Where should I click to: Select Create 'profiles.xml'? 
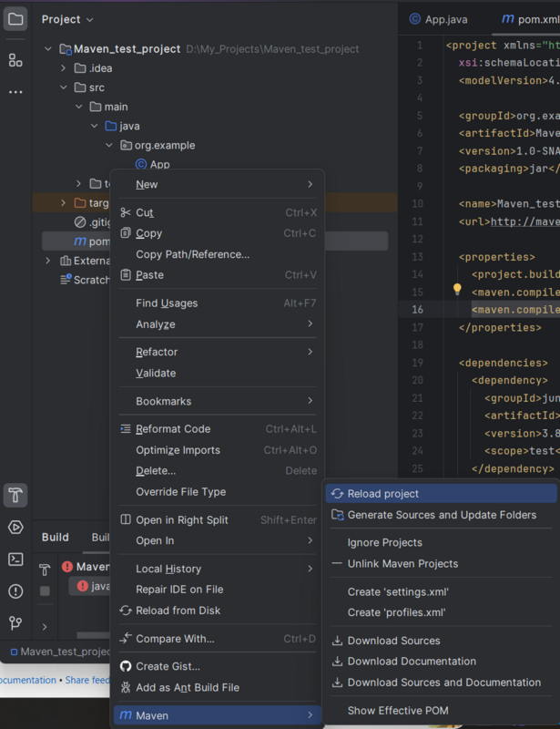tap(441, 612)
